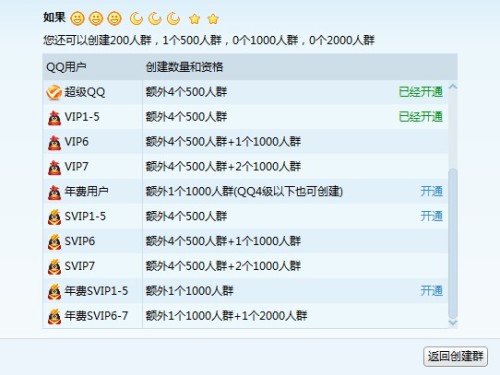500x375 pixels.
Task: Click 已经开通 status for 超级QQ
Action: 421,92
